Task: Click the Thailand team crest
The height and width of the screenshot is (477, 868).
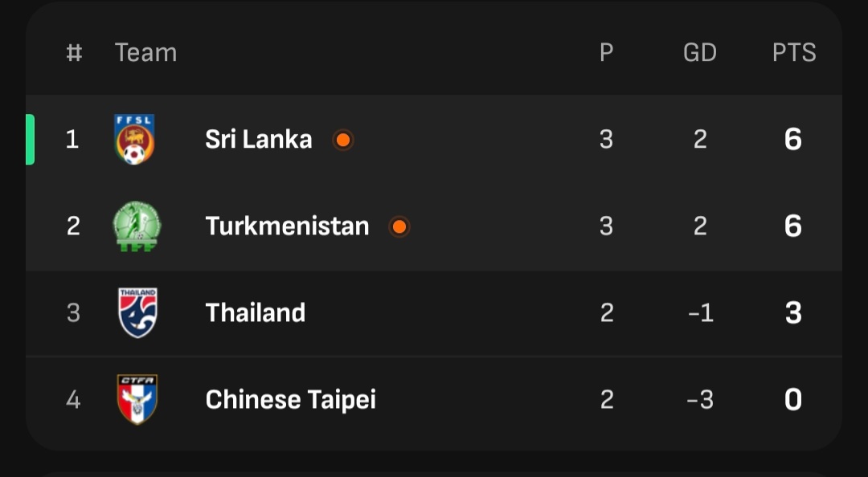Action: pos(137,312)
